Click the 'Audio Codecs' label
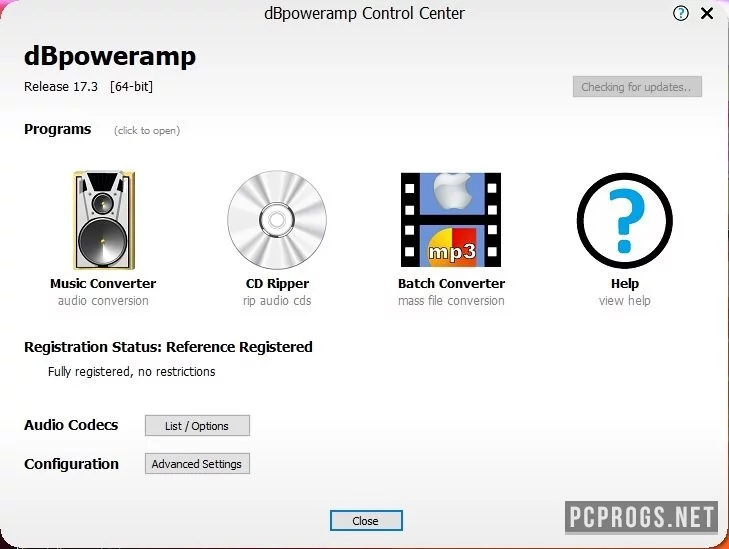Image resolution: width=729 pixels, height=549 pixels. pyautogui.click(x=71, y=425)
